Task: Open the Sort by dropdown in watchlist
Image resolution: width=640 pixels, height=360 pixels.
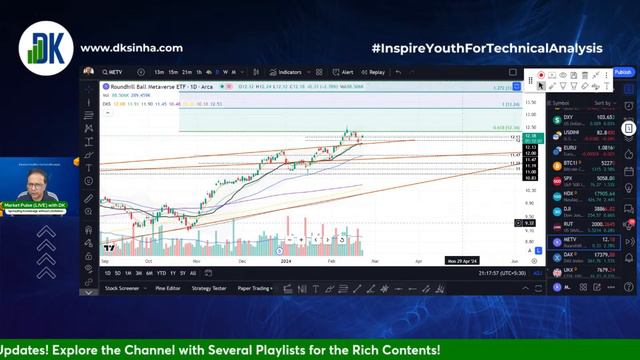Action: coord(604,103)
